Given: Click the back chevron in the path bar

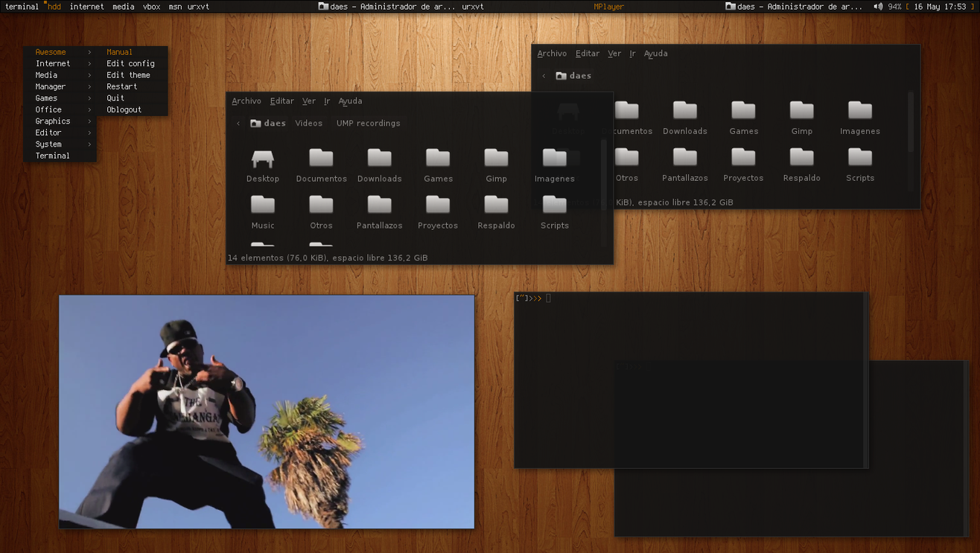Looking at the screenshot, I should tap(238, 123).
